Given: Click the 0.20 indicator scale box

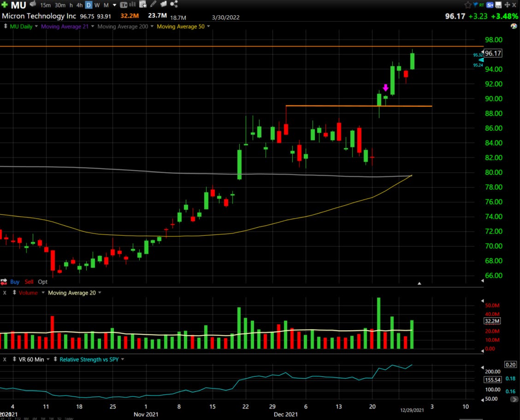Looking at the screenshot, I should click(510, 364).
